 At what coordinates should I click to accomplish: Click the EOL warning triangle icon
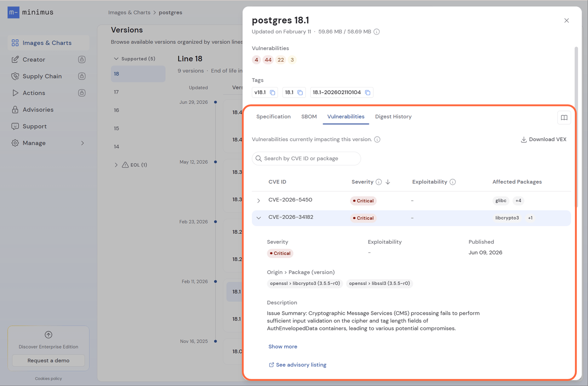(x=125, y=165)
